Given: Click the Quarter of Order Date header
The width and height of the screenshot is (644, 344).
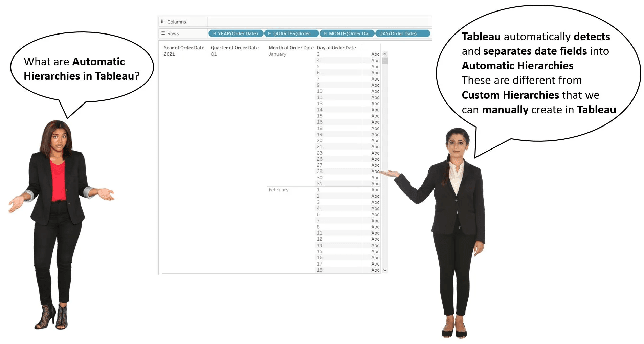Looking at the screenshot, I should tap(235, 48).
